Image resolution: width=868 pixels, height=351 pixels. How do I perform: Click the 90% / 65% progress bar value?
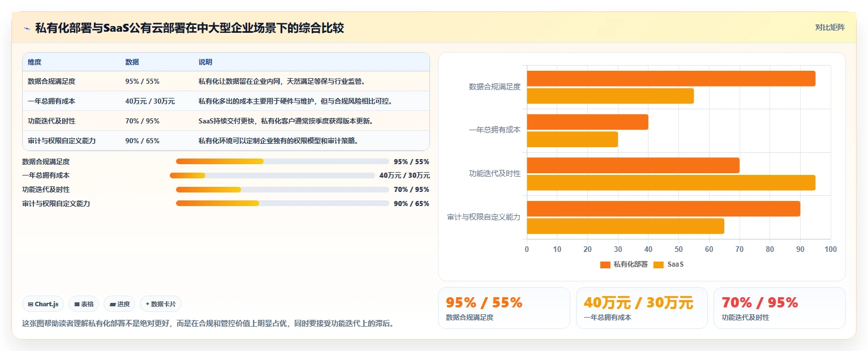(x=411, y=203)
